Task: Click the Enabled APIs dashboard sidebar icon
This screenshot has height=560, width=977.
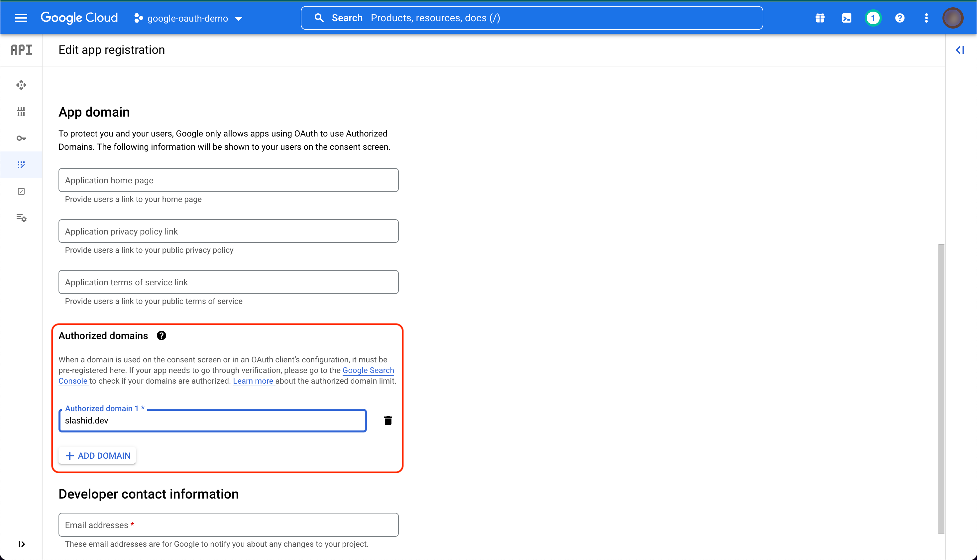Action: pyautogui.click(x=21, y=85)
